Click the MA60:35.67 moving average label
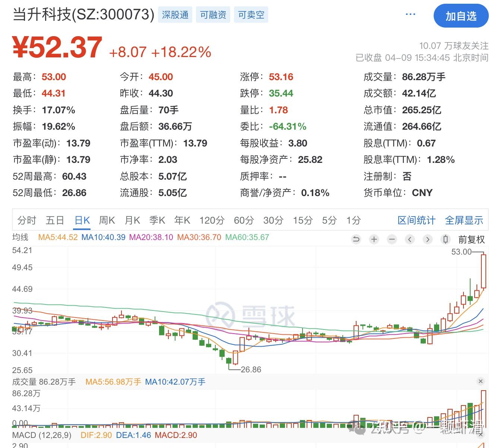Image resolution: width=497 pixels, height=448 pixels. [247, 237]
